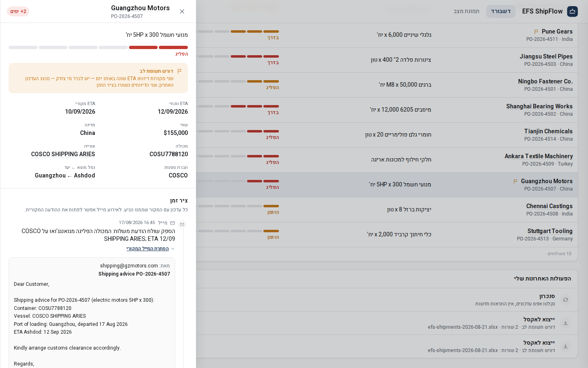The image size is (588, 368).
Task: Open Ningbo Fastener Co. supplier row
Action: 546,81
